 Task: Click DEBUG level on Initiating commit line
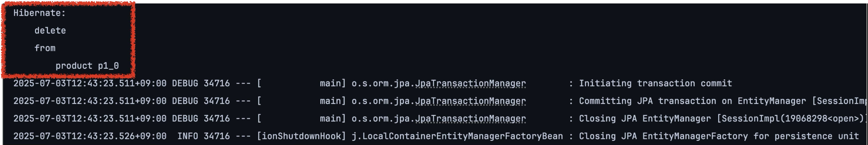(185, 83)
